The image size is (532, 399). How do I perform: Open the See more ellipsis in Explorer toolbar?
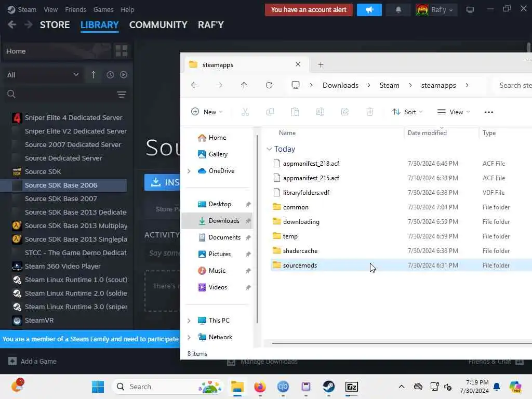[x=488, y=112]
